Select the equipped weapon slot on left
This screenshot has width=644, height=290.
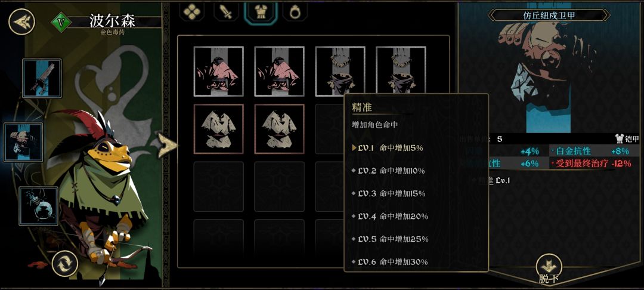click(42, 78)
